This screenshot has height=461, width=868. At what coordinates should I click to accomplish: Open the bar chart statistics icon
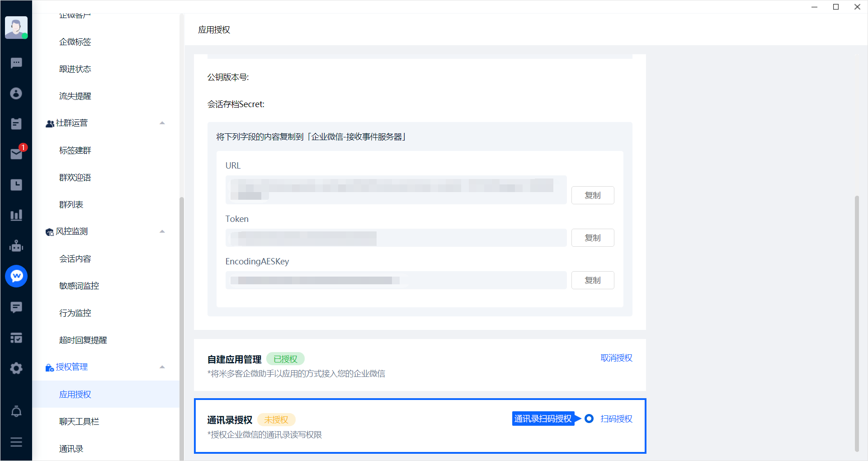tap(16, 215)
